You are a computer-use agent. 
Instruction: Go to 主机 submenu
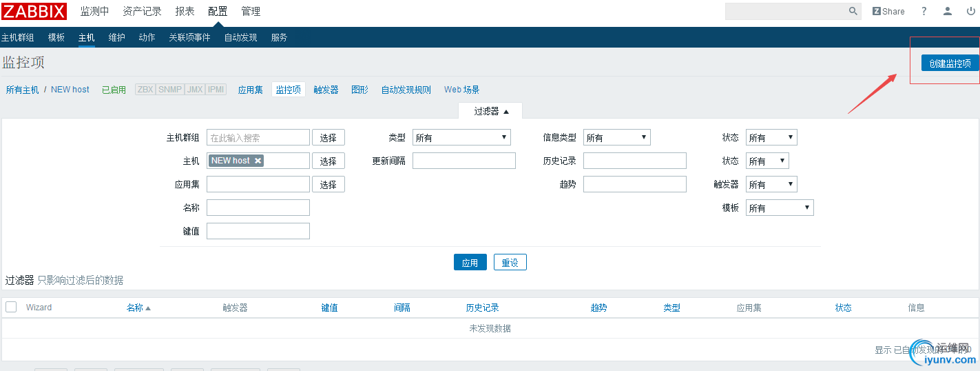pyautogui.click(x=87, y=37)
